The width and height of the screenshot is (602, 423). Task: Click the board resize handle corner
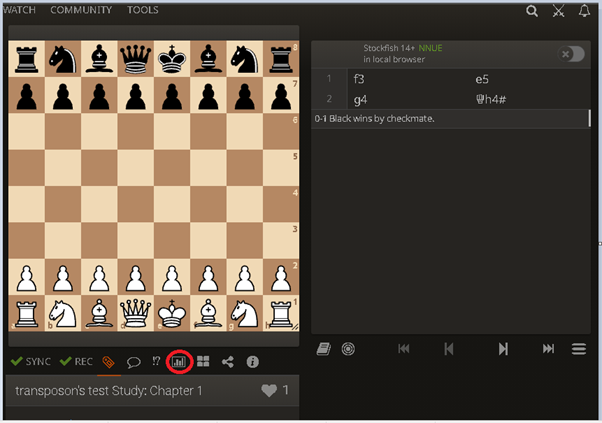click(x=295, y=327)
